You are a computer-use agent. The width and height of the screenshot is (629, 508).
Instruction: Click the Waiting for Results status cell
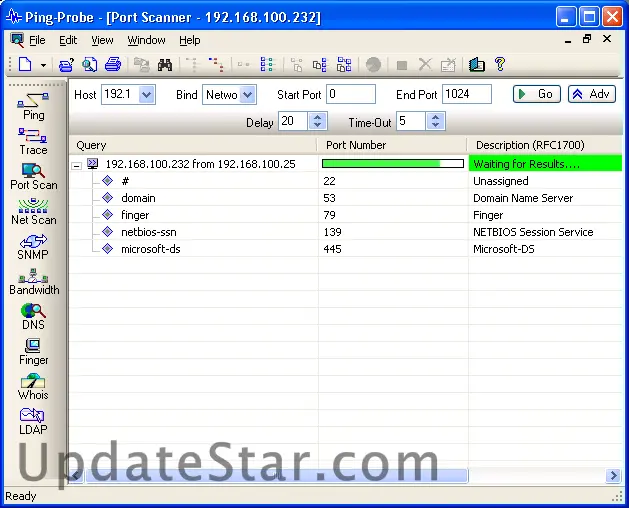click(545, 163)
